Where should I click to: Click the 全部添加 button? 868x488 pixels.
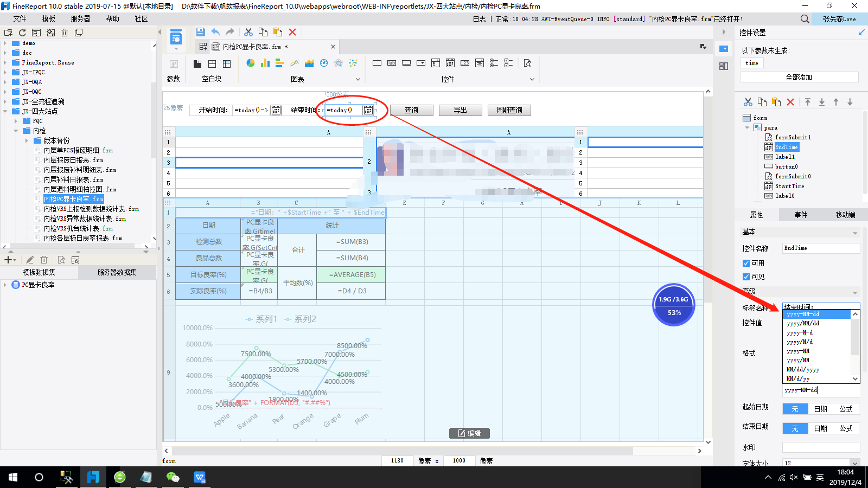[x=799, y=77]
